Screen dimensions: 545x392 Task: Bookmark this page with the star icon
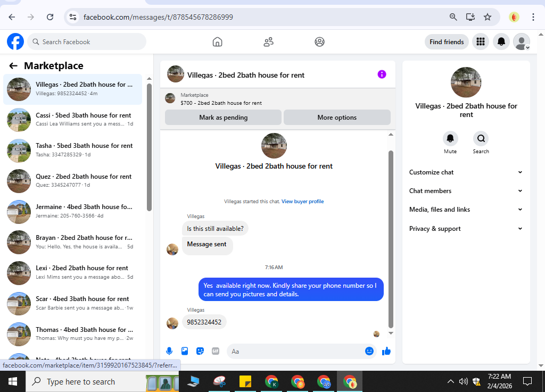(488, 17)
